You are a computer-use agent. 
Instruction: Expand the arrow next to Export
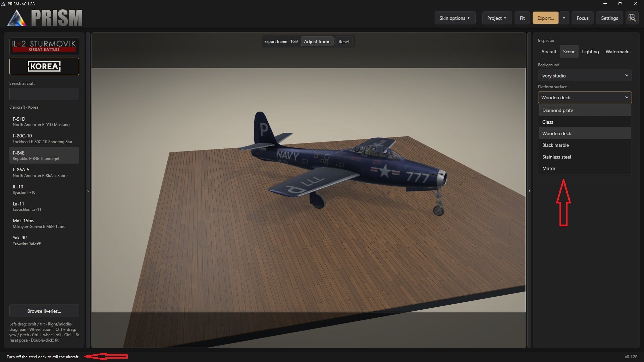point(564,18)
